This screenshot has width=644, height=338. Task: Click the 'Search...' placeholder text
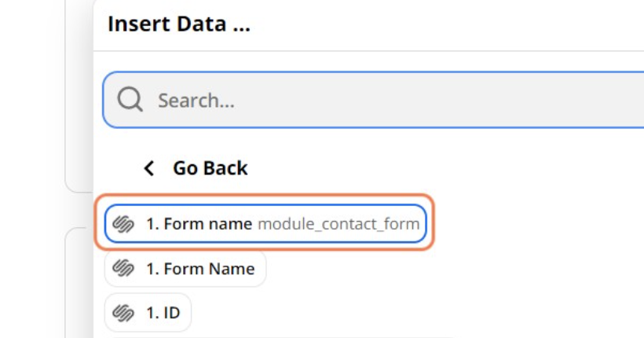click(196, 101)
